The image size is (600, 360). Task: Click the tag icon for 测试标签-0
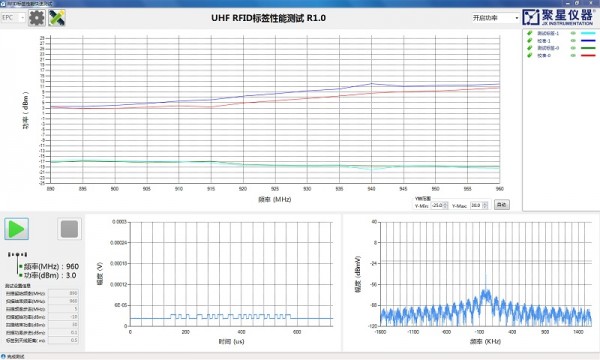click(x=530, y=48)
